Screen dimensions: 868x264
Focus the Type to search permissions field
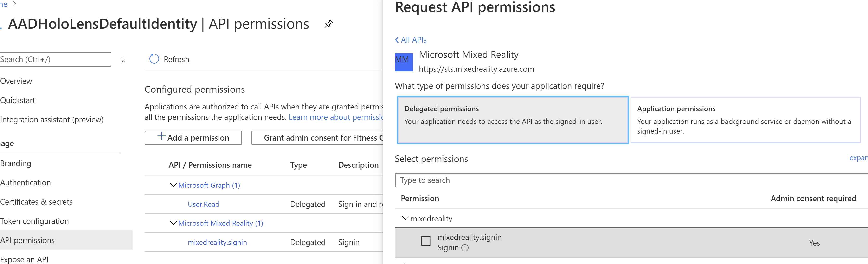coord(631,180)
